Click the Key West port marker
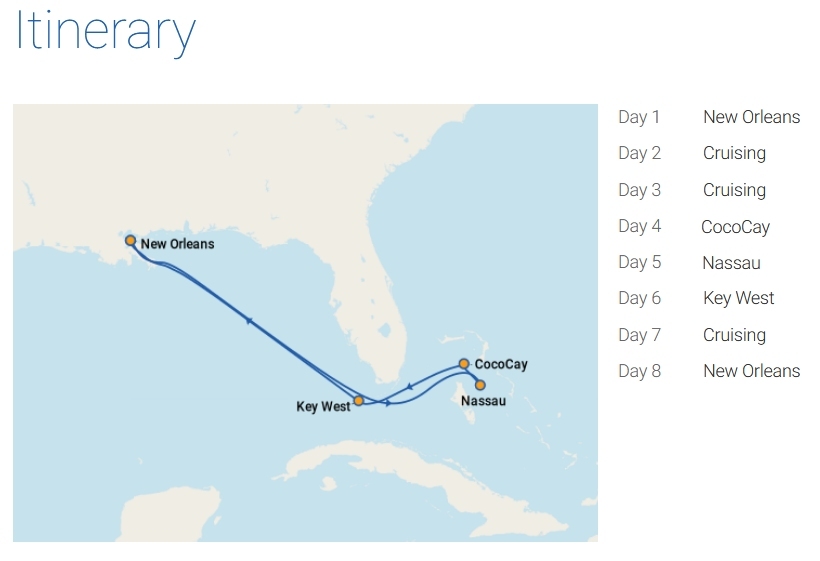The width and height of the screenshot is (820, 561). pos(358,401)
